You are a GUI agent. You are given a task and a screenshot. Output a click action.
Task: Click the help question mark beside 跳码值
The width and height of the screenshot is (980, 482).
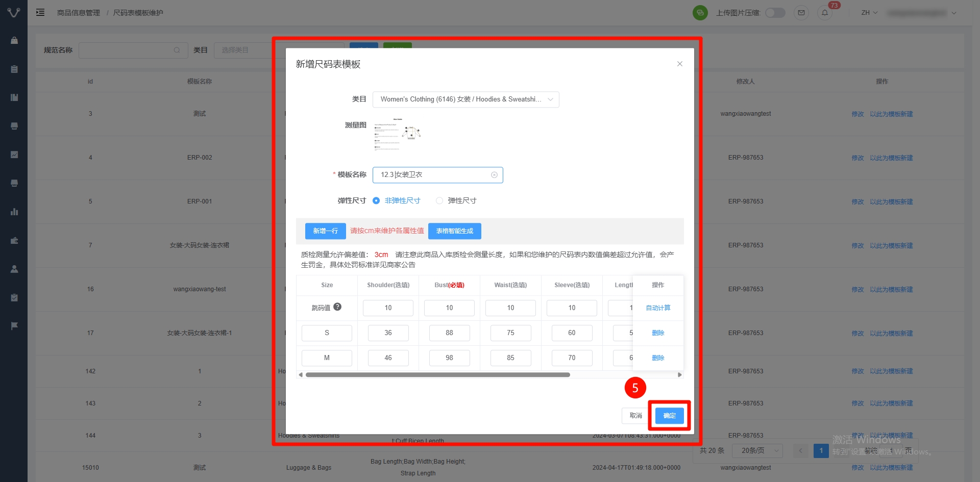pyautogui.click(x=337, y=307)
